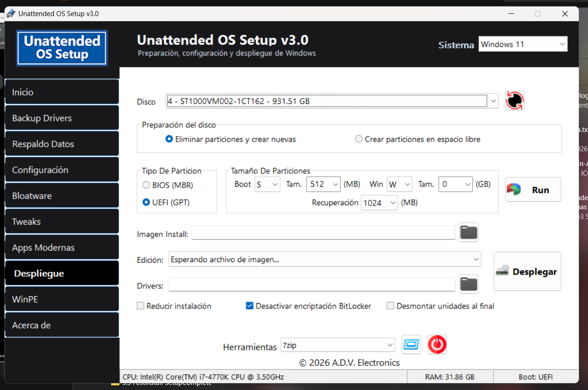Open the Respaldo Datos section

[x=62, y=144]
